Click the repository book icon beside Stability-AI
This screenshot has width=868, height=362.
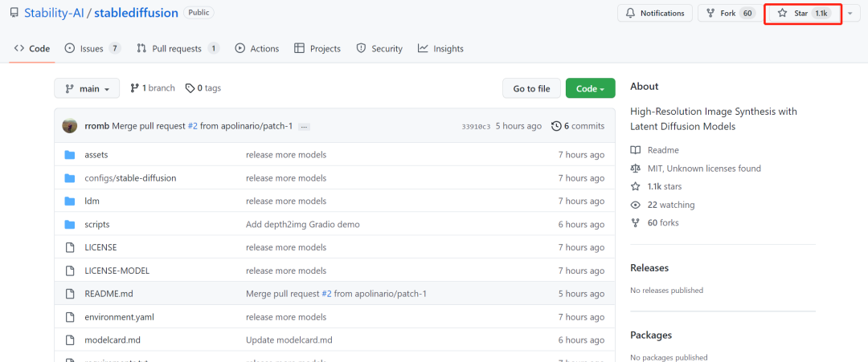pyautogui.click(x=14, y=13)
